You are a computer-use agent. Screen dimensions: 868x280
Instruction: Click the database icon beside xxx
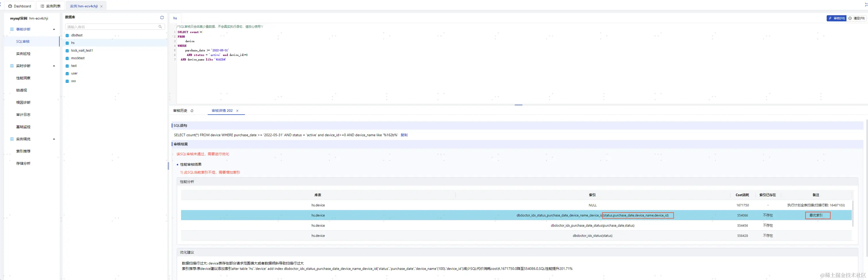coord(67,81)
